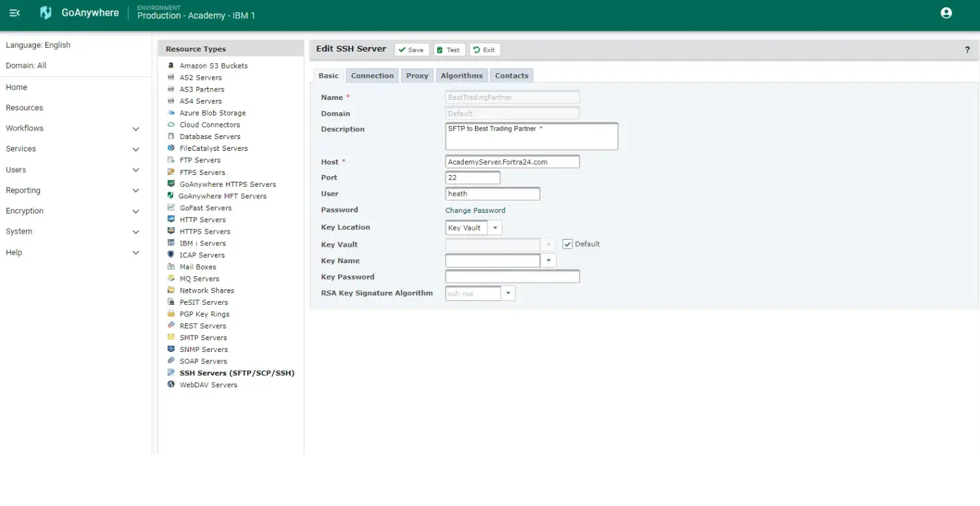Open the PGP Key Rings resource type
The image size is (980, 506).
point(171,314)
